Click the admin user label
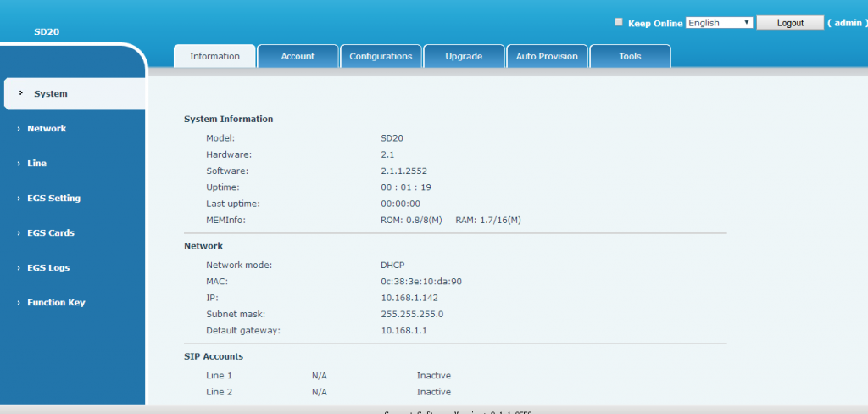 tap(848, 23)
